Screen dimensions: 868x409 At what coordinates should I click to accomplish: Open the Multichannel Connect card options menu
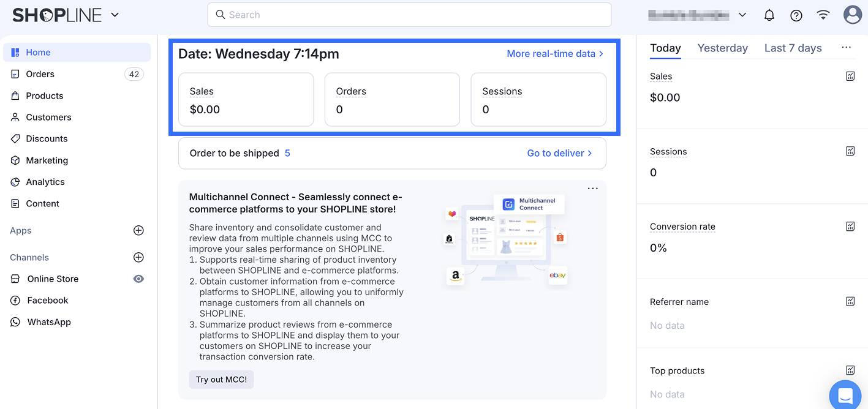click(593, 189)
